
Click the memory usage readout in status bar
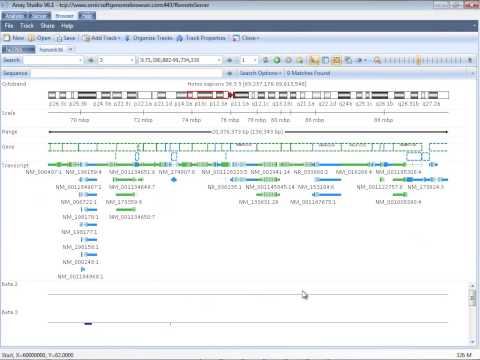coord(464,355)
